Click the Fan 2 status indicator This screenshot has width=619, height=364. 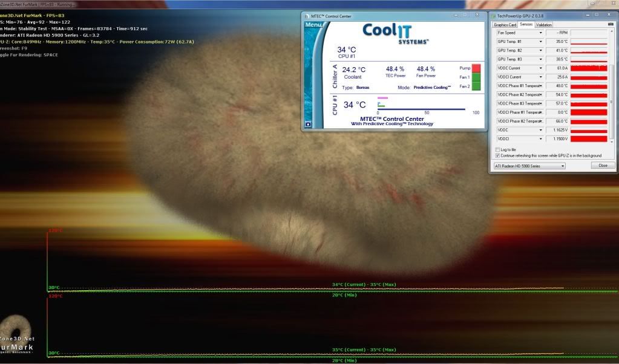pyautogui.click(x=476, y=86)
